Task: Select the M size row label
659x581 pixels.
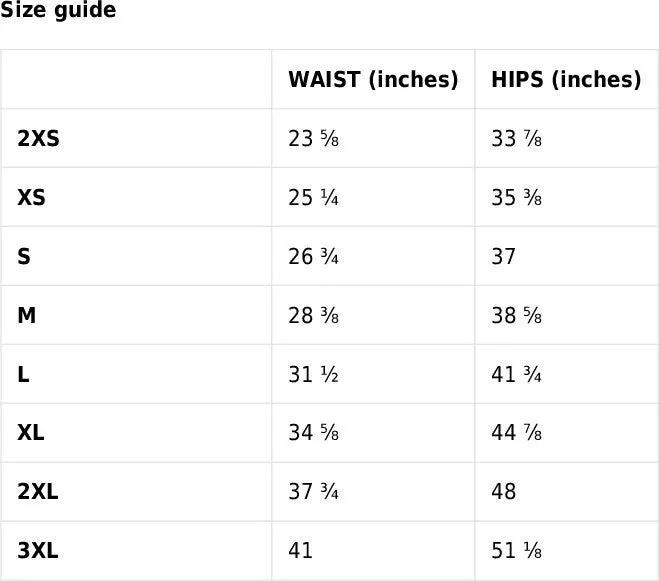Action: pos(27,316)
